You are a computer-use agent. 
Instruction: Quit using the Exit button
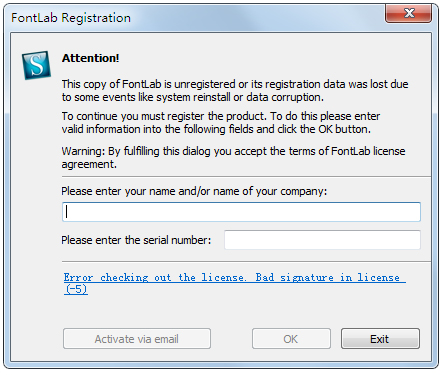point(380,339)
